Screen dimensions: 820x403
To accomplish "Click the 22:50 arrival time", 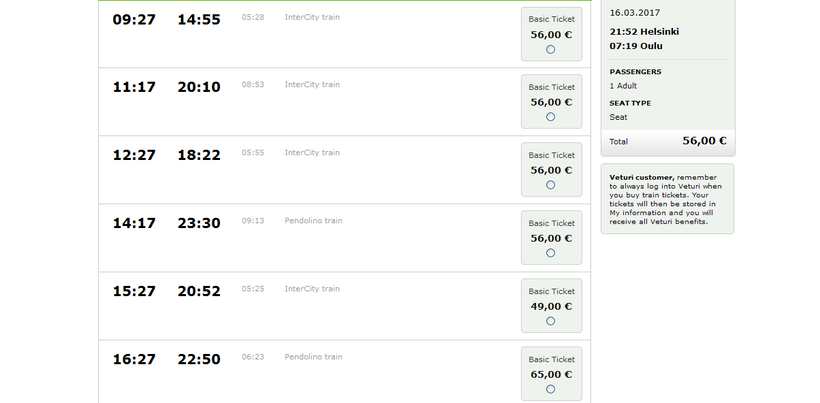I will (198, 359).
